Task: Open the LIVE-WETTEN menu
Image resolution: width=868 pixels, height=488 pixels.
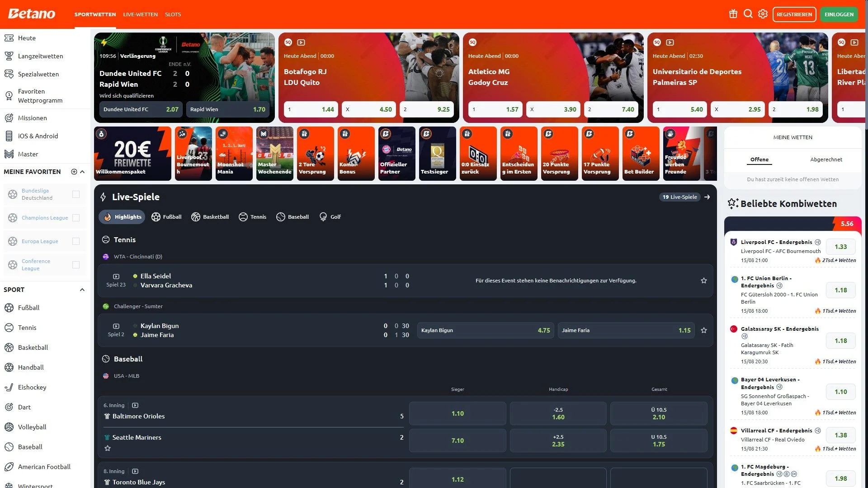Action: point(140,14)
